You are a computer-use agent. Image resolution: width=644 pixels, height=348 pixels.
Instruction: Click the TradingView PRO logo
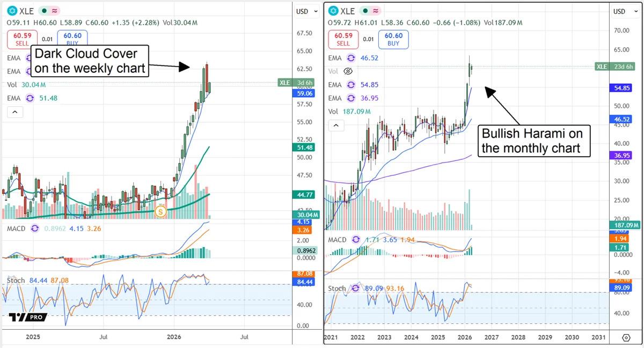tap(28, 317)
